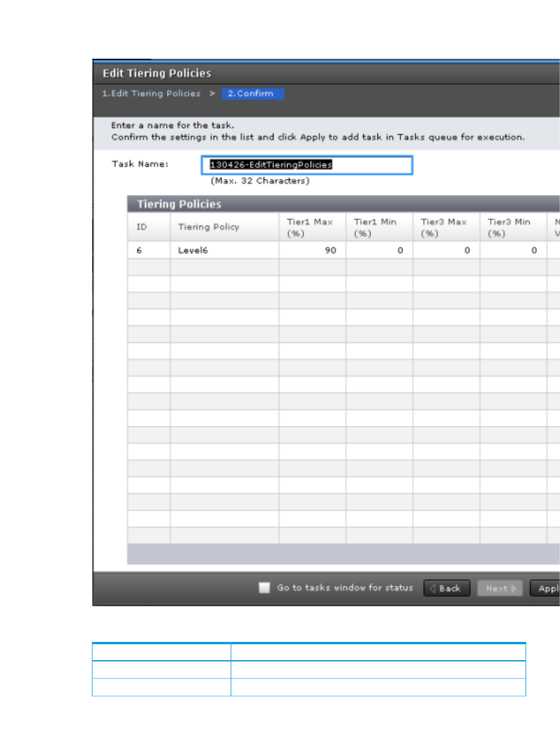Click the 'Edit Tiering Policies' window title

pyautogui.click(x=157, y=73)
